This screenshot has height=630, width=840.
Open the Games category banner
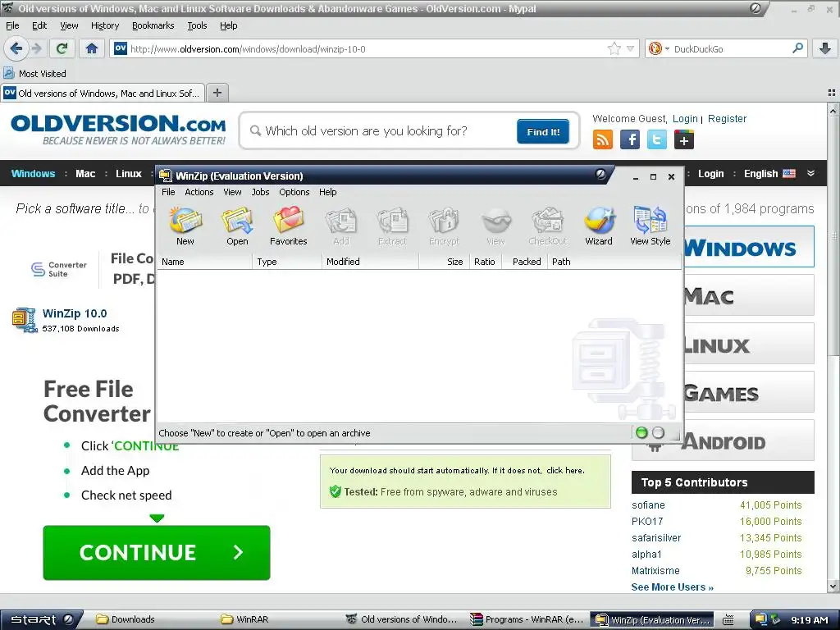pyautogui.click(x=749, y=392)
